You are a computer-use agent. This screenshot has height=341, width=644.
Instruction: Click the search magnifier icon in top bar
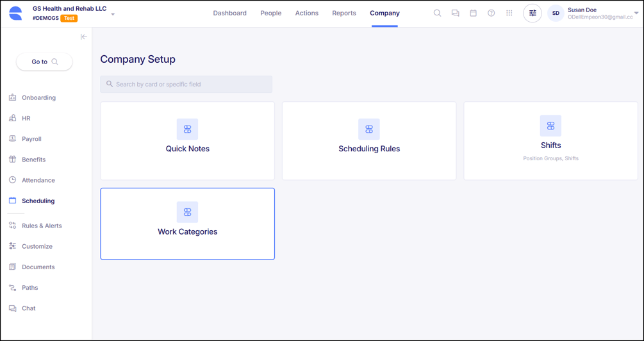tap(437, 13)
